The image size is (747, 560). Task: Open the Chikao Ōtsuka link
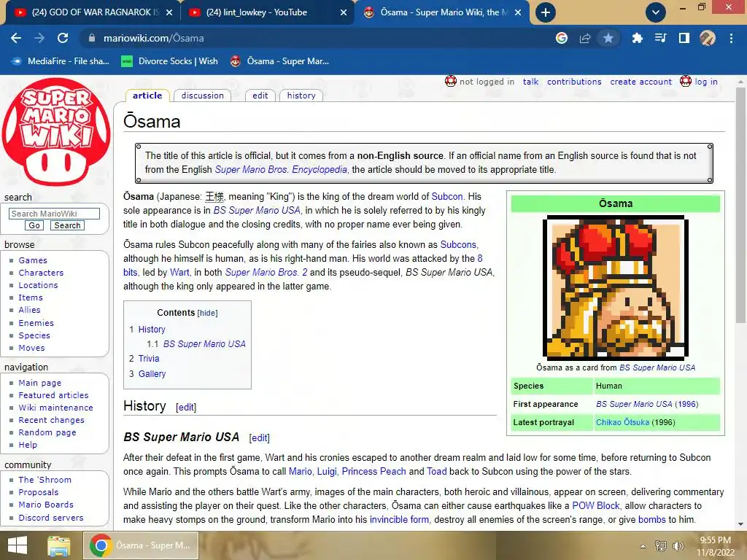click(x=623, y=422)
